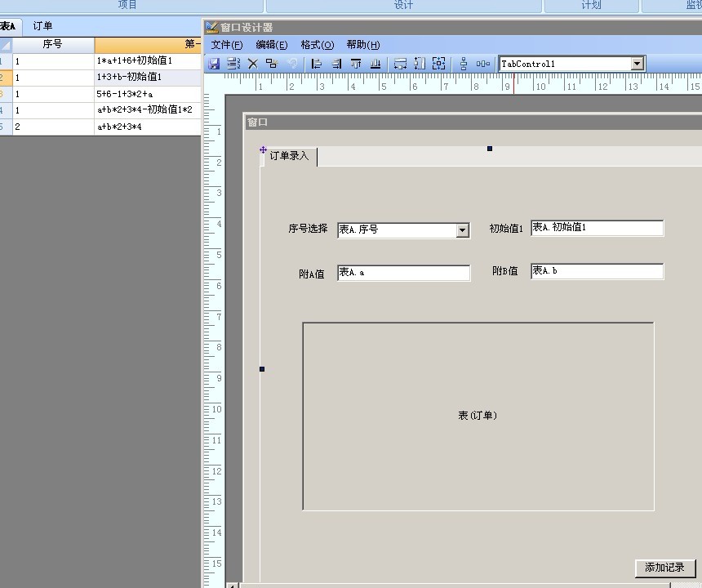Switch to the 订单 table tab
The width and height of the screenshot is (702, 588).
pyautogui.click(x=42, y=26)
